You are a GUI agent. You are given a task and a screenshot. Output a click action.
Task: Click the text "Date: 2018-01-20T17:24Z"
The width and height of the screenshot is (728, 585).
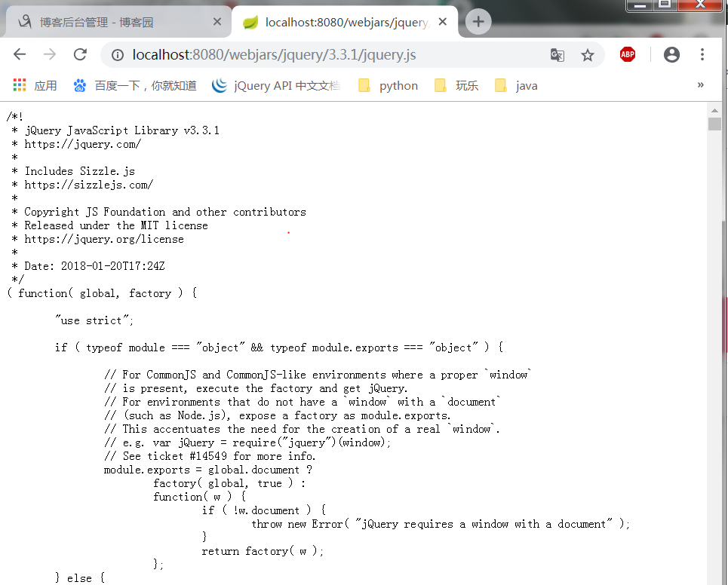coord(95,266)
